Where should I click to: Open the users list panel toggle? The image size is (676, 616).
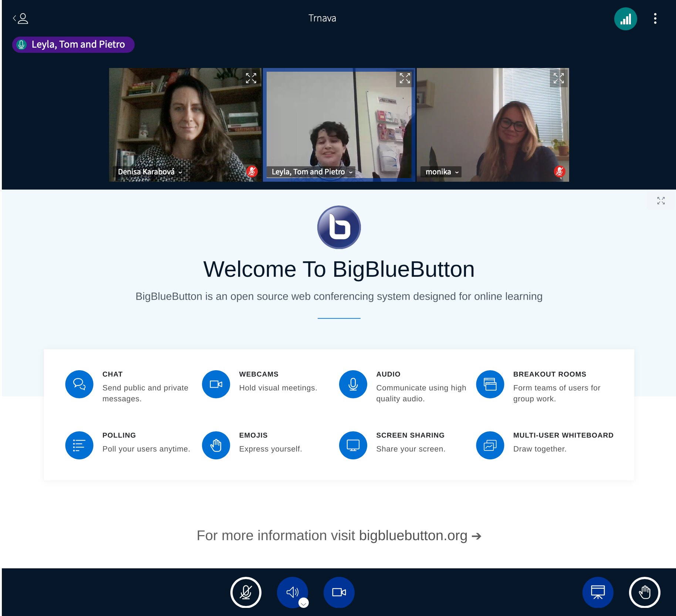21,18
